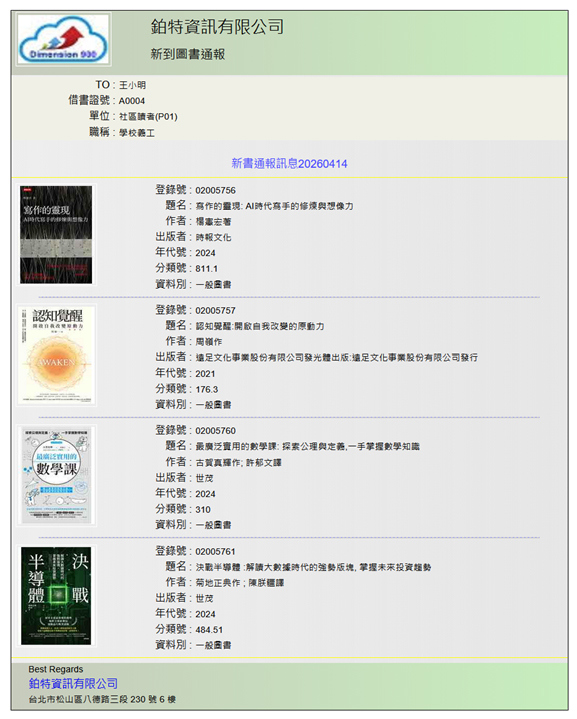Open the 鉑特資訊有限公司 footer link
This screenshot has height=719, width=577.
point(73,684)
